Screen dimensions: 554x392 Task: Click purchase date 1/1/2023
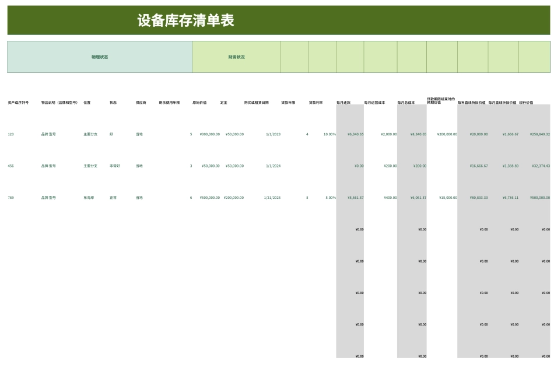(273, 134)
